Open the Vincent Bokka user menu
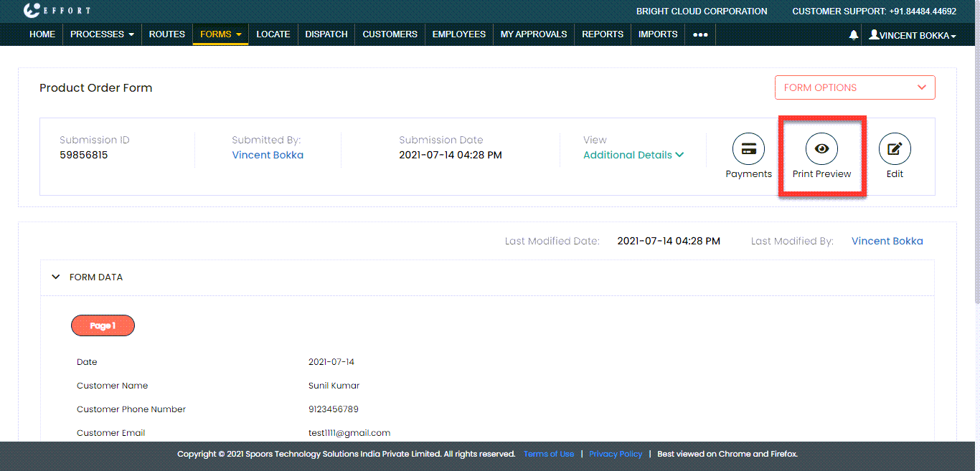Image resolution: width=980 pixels, height=471 pixels. point(913,35)
